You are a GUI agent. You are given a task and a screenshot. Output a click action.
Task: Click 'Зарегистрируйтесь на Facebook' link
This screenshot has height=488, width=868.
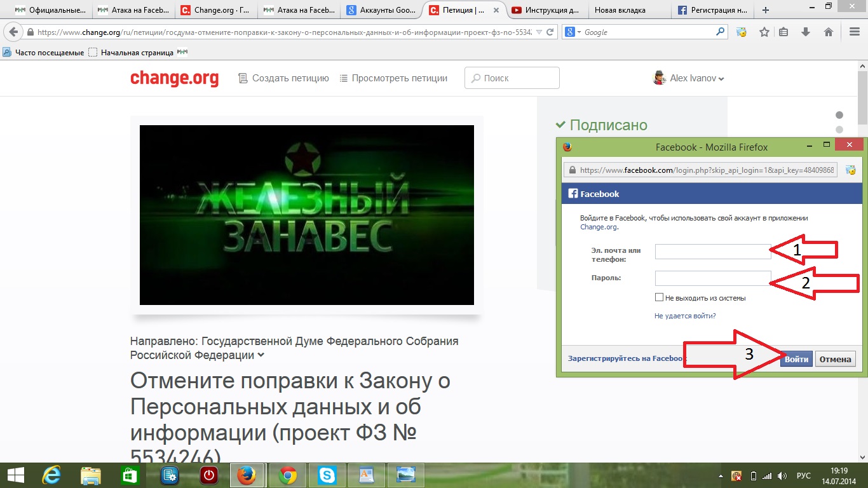click(627, 358)
